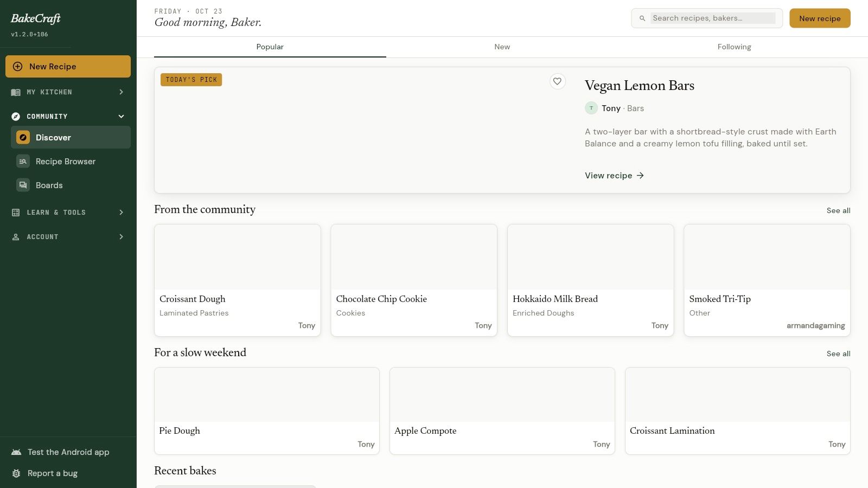Image resolution: width=868 pixels, height=488 pixels.
Task: Click the BakeCraft logo
Action: (x=36, y=18)
